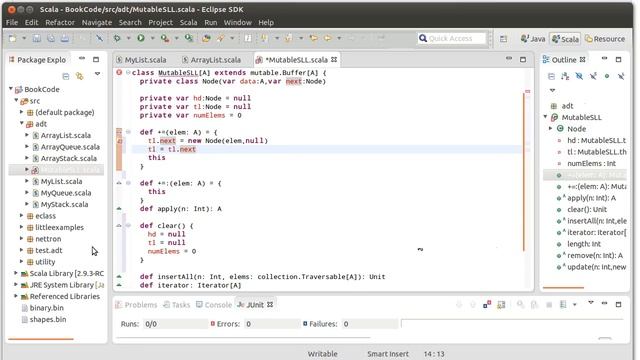
Task: Click the error marker on class line
Action: click(x=119, y=72)
